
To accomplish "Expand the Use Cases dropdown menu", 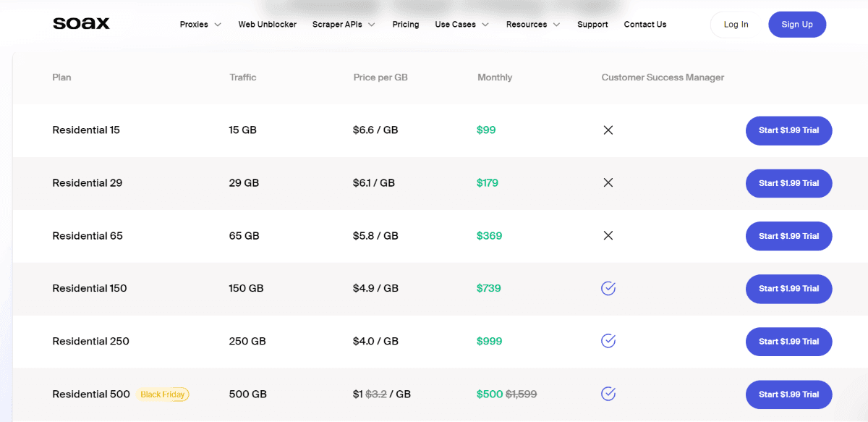I will click(462, 25).
